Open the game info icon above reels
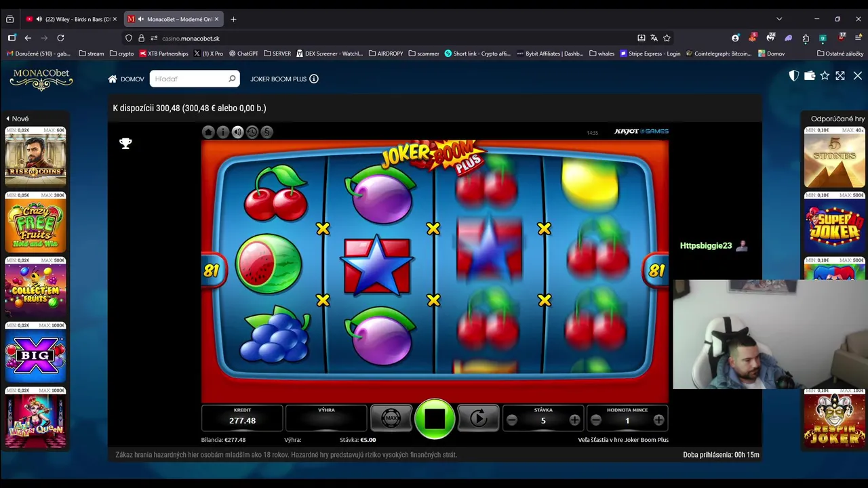 click(223, 132)
